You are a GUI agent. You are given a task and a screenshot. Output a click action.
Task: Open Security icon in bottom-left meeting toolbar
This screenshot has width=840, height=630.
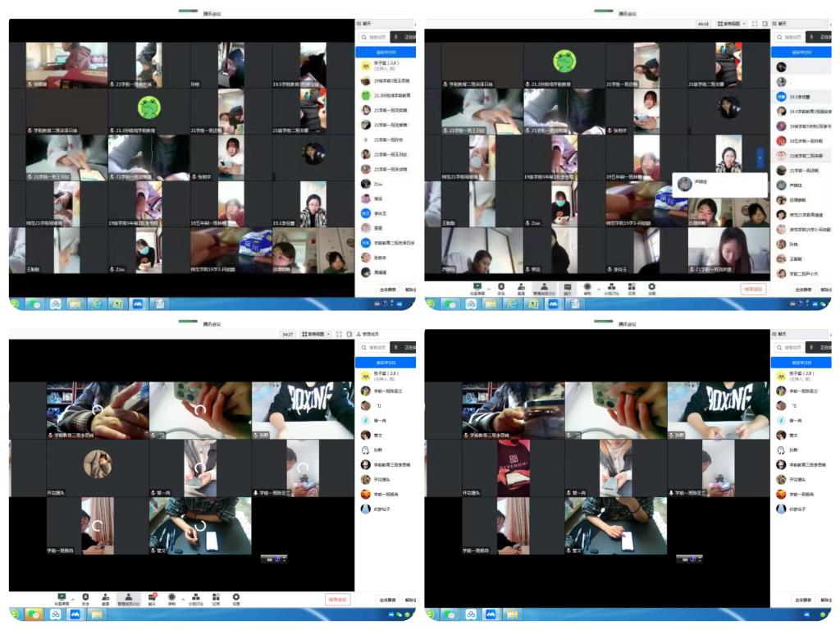click(85, 597)
